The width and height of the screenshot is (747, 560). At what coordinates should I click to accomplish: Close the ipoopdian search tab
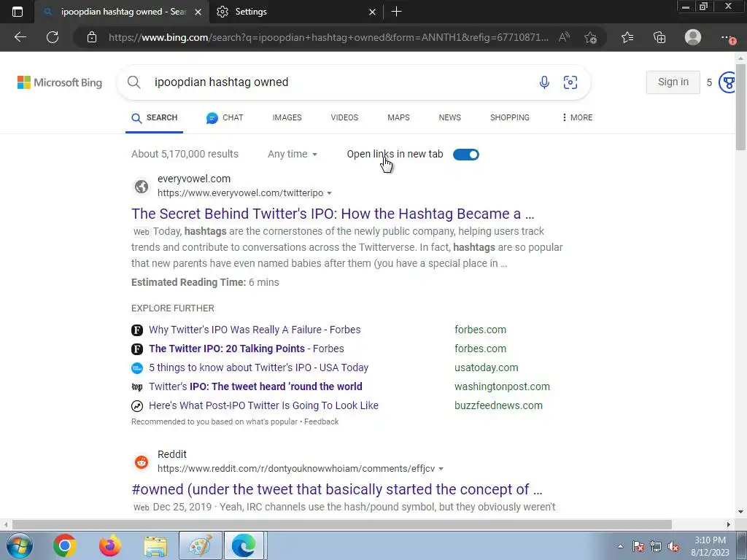click(198, 12)
